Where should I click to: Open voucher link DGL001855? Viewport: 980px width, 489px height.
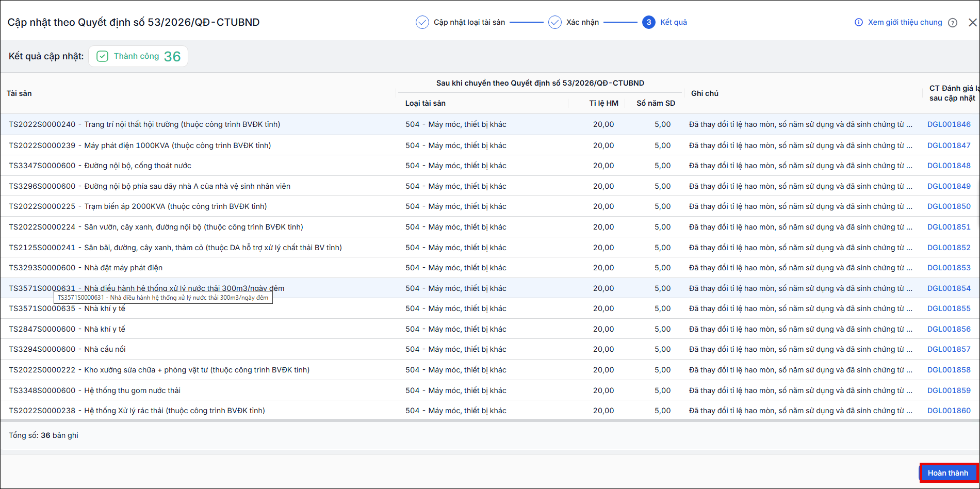pos(949,308)
